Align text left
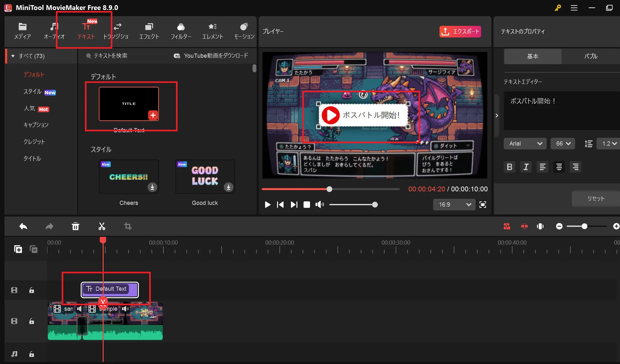This screenshot has height=364, width=620. click(542, 167)
